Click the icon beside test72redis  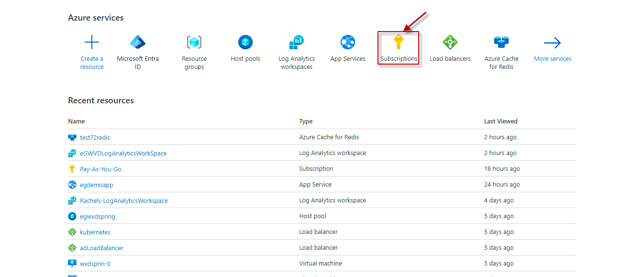(x=72, y=137)
